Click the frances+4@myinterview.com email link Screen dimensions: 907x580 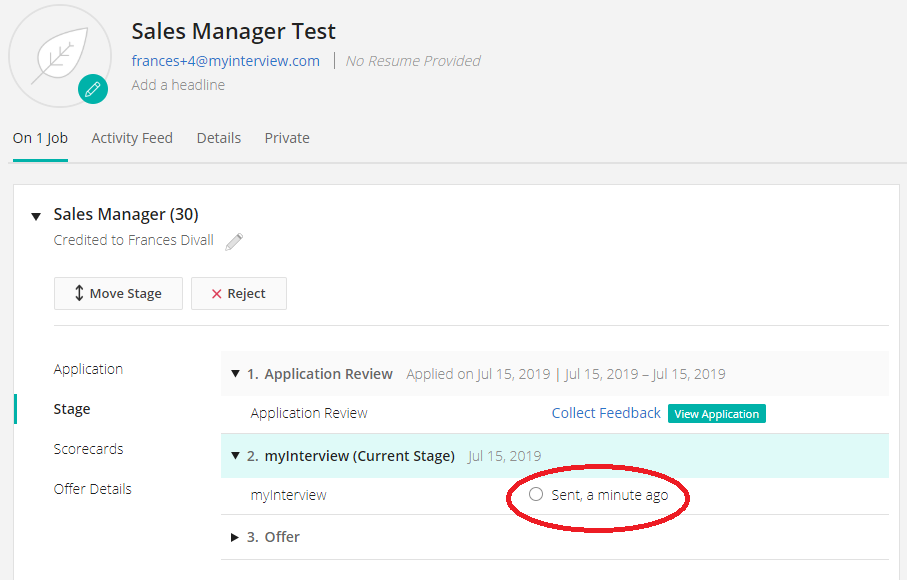(x=226, y=61)
